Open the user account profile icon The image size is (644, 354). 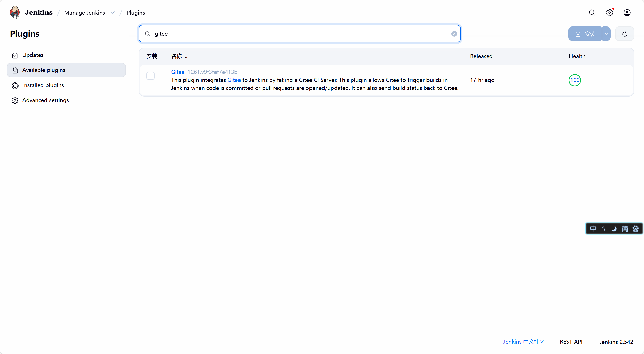(x=627, y=13)
